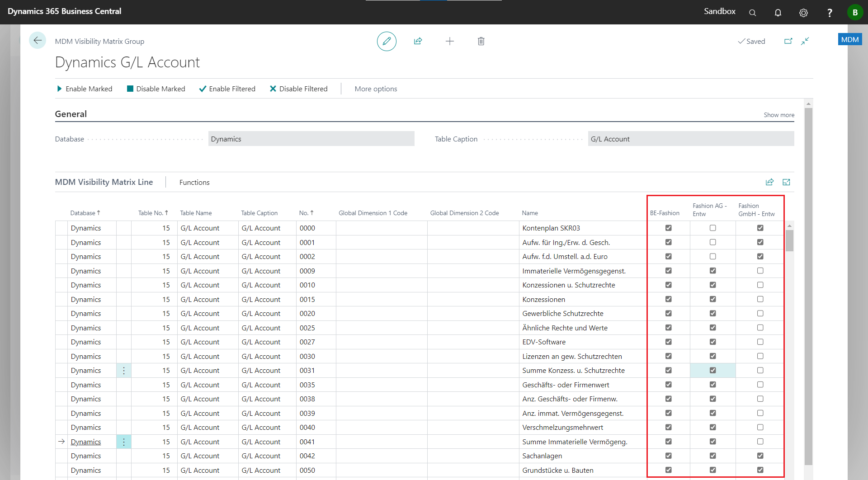Open the share icon in page header
868x480 pixels.
click(418, 41)
